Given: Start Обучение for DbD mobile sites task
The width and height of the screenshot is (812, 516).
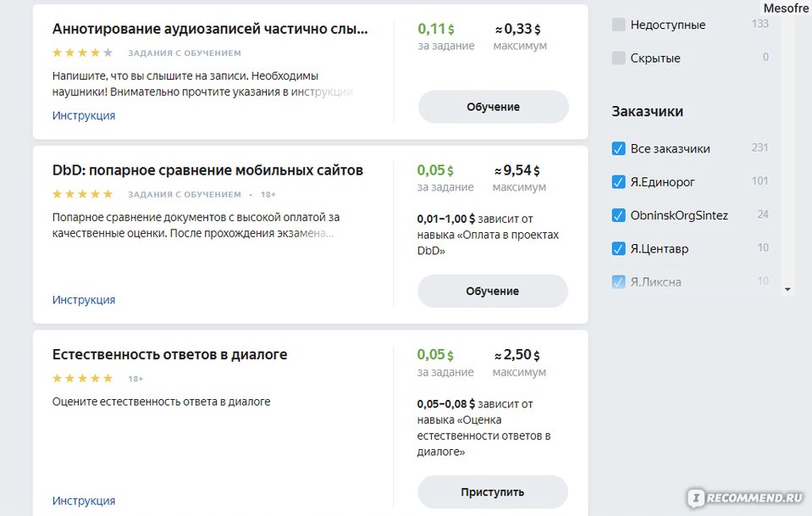Looking at the screenshot, I should point(493,291).
